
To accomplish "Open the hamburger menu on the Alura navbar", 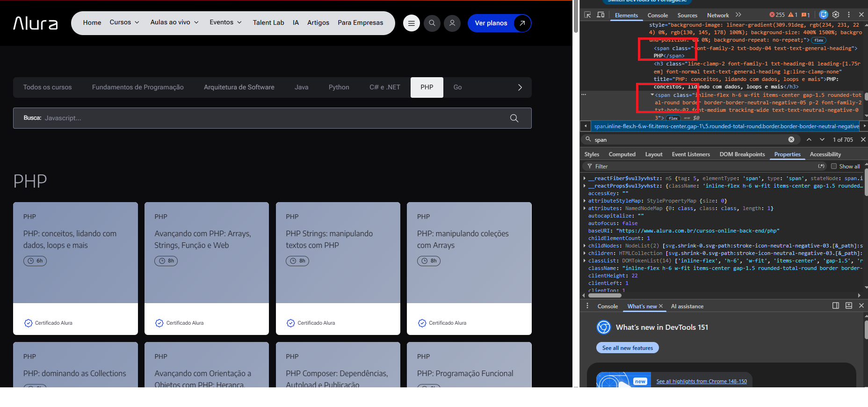I will 412,23.
